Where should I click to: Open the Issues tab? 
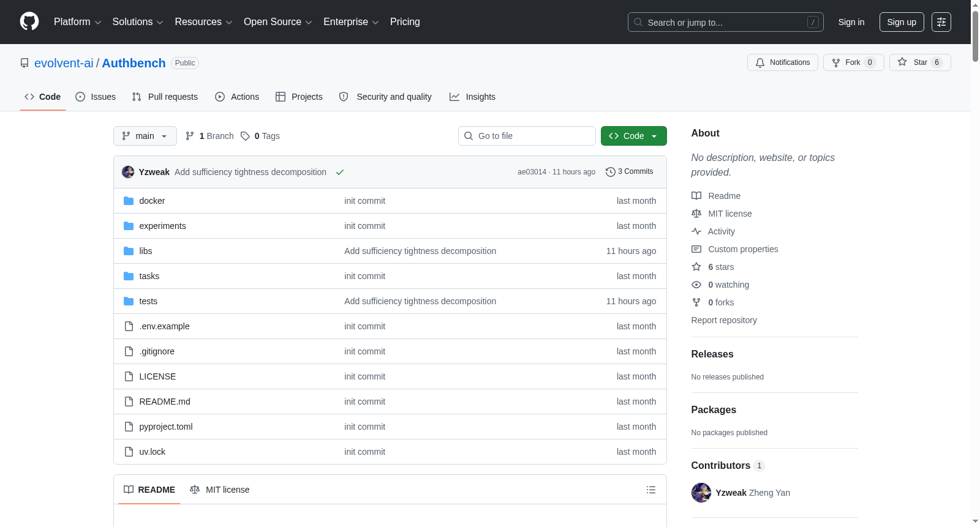[96, 97]
